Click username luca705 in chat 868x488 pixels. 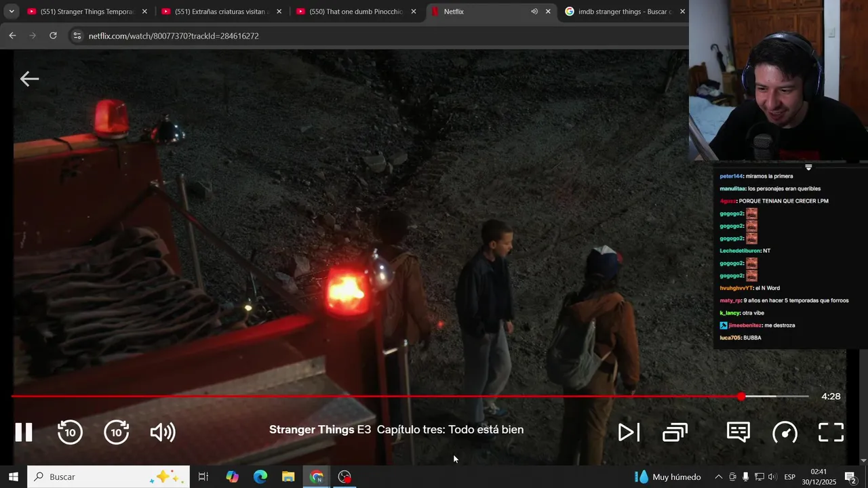(730, 338)
